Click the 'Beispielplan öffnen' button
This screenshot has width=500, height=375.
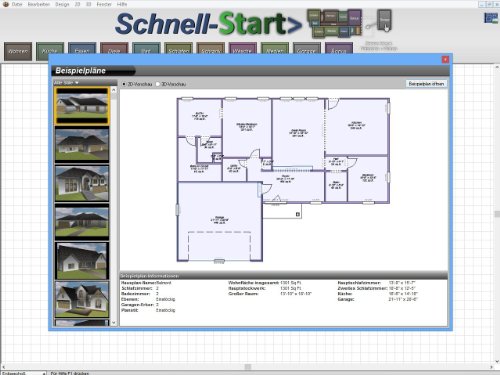click(426, 84)
